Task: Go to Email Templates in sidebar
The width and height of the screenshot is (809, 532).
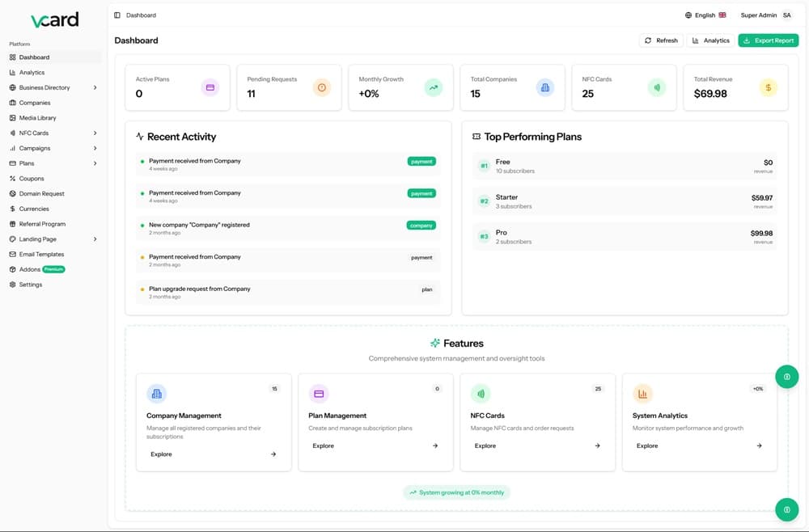Action: (x=41, y=255)
